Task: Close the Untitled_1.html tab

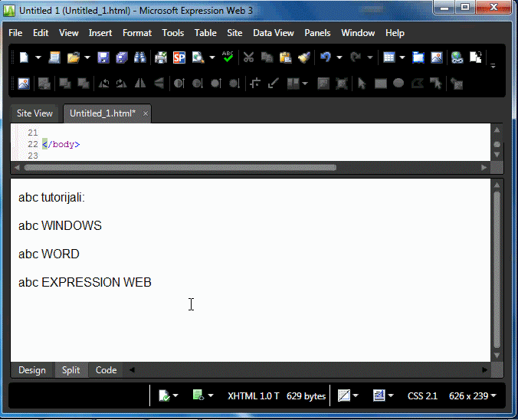Action: pyautogui.click(x=146, y=113)
